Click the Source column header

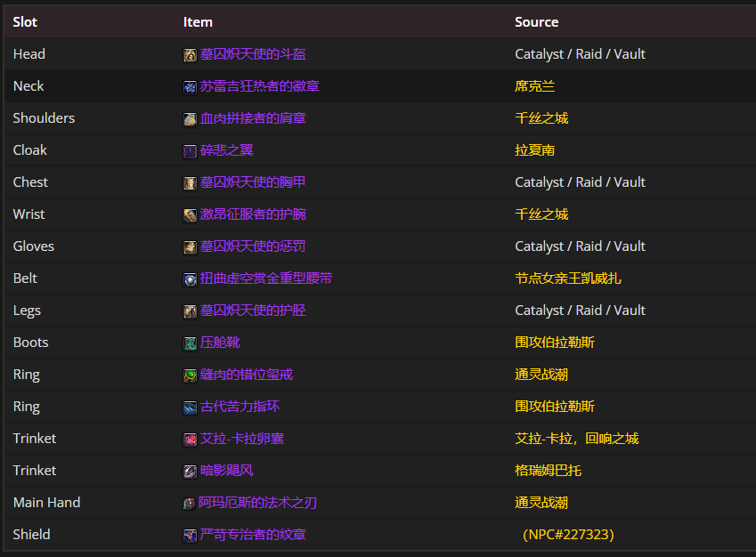(x=535, y=21)
